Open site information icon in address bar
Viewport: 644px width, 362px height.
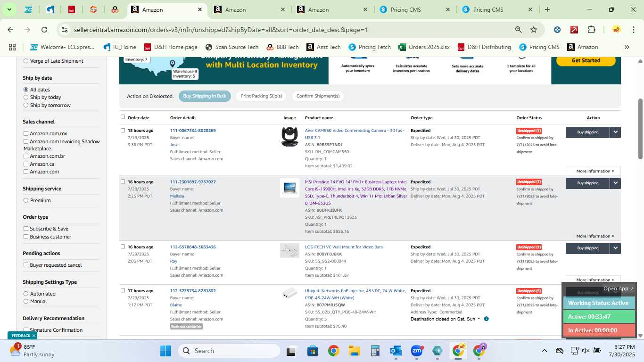coord(65,30)
